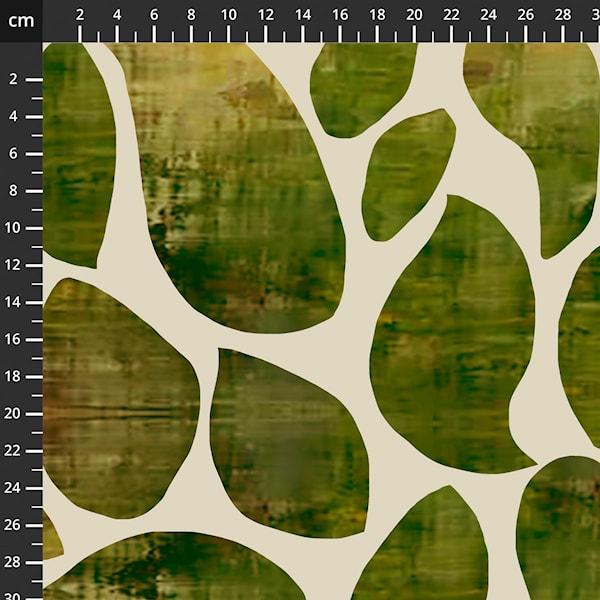
Task: Click the "10" mark on the horizontal ruler
Action: point(228,15)
